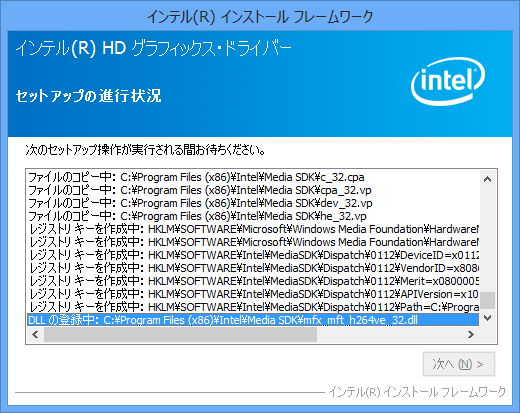Select the registry line with VendorID
Screen dimensions: 520x413
coord(253,268)
